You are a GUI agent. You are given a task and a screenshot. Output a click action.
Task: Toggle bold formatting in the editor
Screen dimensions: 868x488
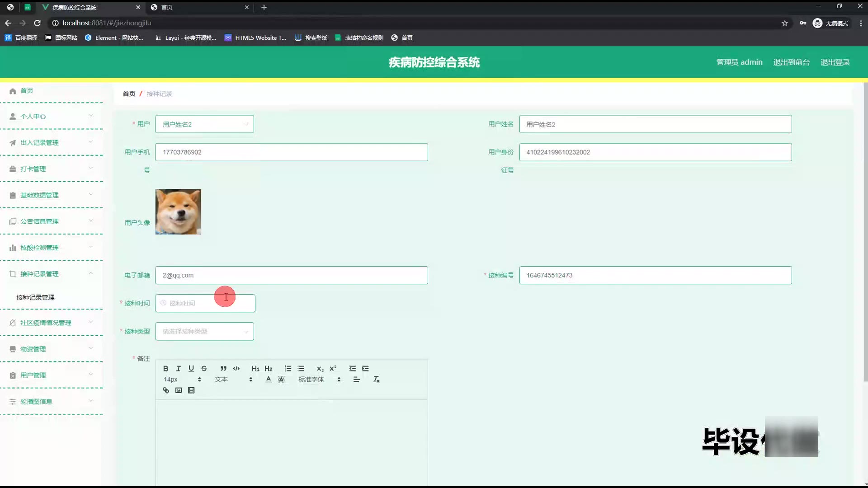click(165, 369)
